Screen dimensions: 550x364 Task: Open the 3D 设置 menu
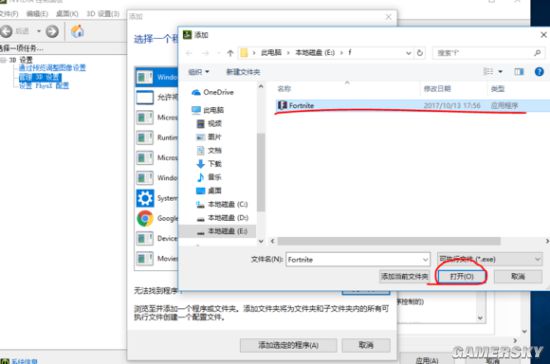103,14
